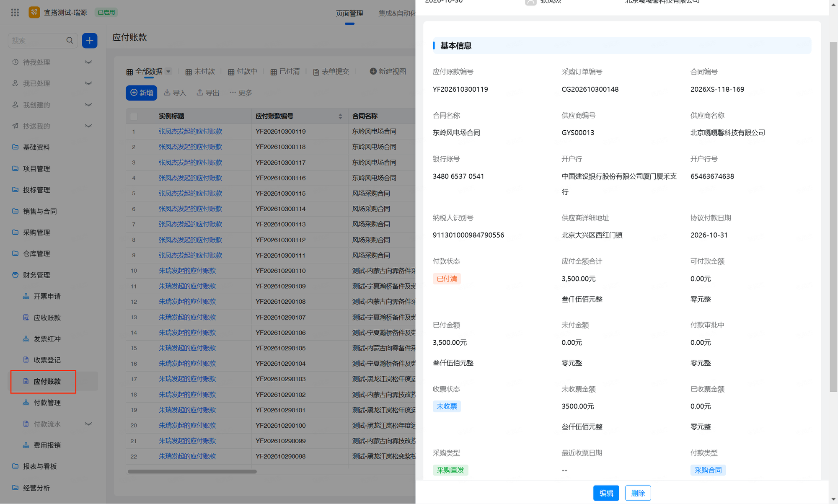Collapse the 财务管理 folder
The height and width of the screenshot is (504, 838).
(x=36, y=275)
